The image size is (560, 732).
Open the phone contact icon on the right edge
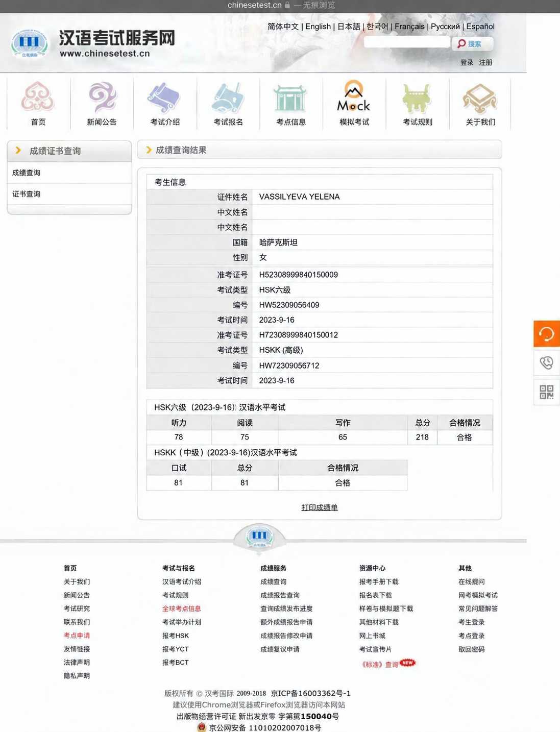[x=547, y=363]
